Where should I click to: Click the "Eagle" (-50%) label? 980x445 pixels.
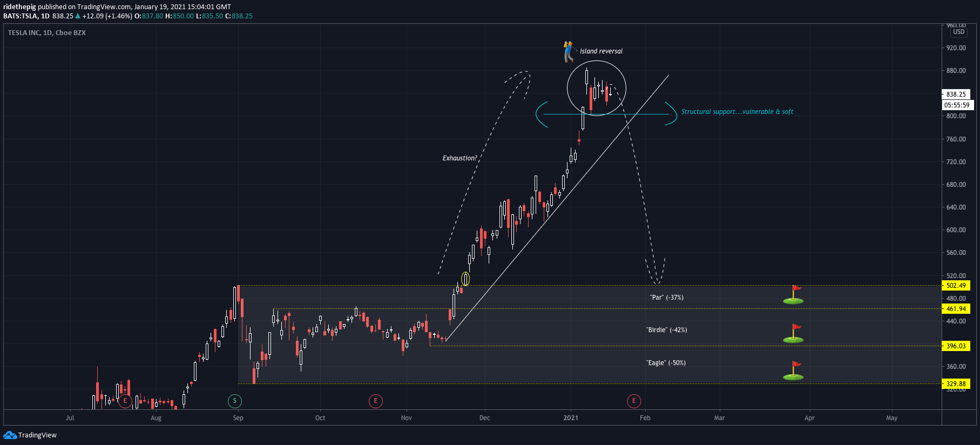666,363
